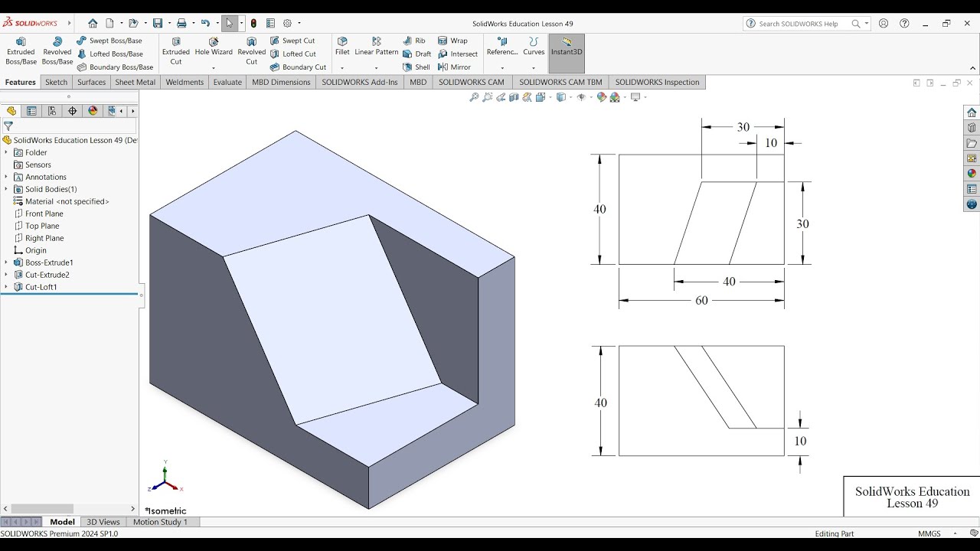Open the PropertyManager tab
The height and width of the screenshot is (551, 980).
click(31, 111)
